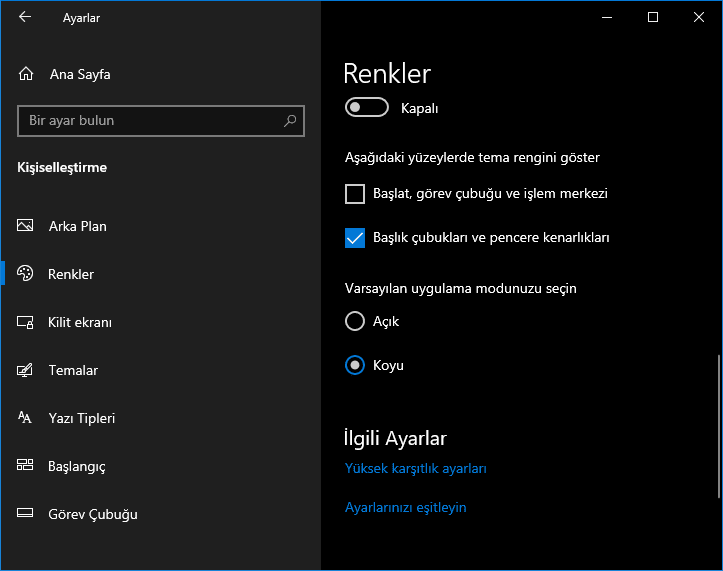The image size is (723, 571).
Task: Open Yazı Tipleri settings page
Action: 160,418
